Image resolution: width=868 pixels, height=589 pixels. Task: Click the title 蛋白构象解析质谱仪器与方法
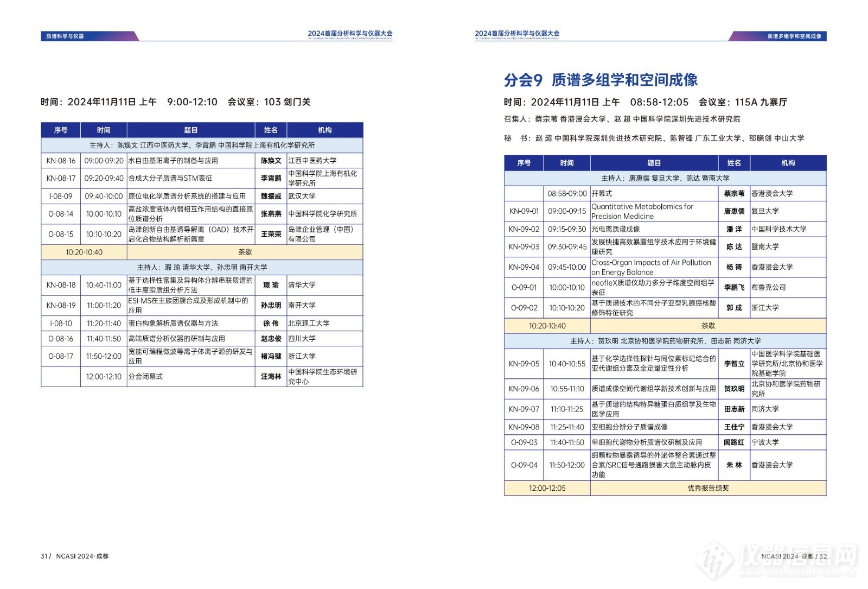(173, 323)
